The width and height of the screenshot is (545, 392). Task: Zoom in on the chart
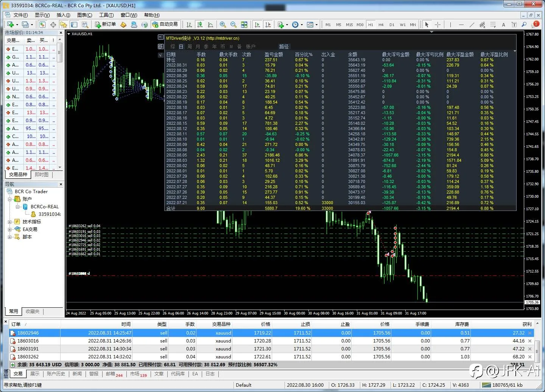coord(223,25)
